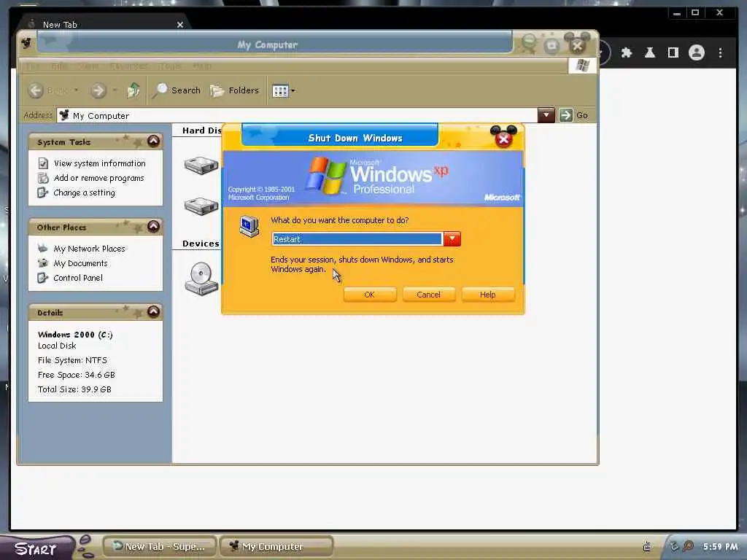The width and height of the screenshot is (747, 560).
Task: Select the CD drive icon under Devices
Action: pyautogui.click(x=201, y=279)
